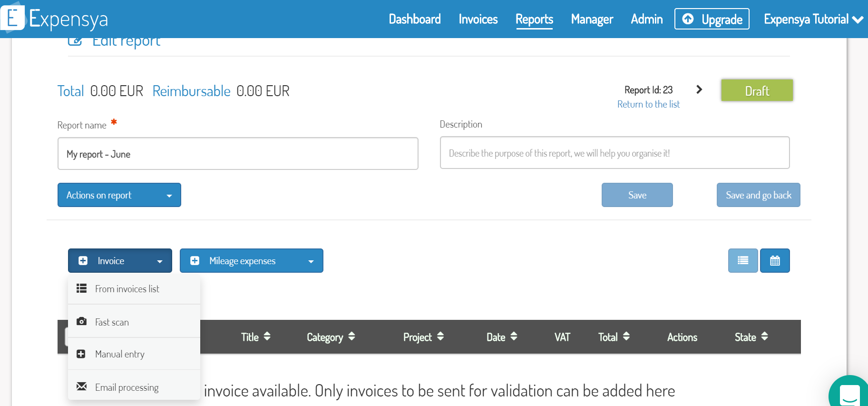Click the envelope icon for Email processing

point(82,386)
